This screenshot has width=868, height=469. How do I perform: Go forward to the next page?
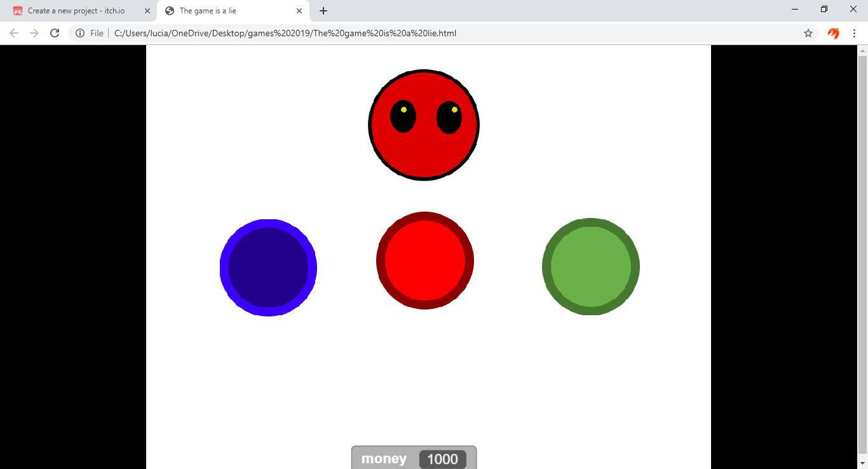tap(34, 33)
